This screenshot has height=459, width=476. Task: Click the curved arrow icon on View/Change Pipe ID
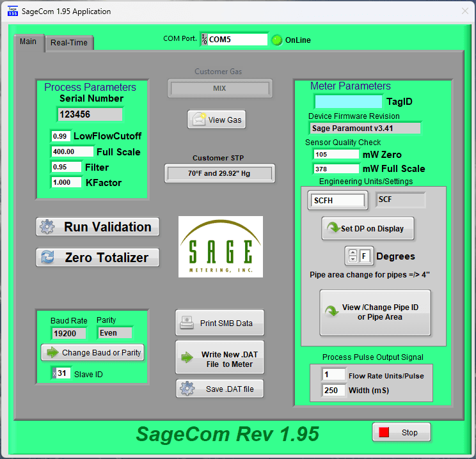332,311
